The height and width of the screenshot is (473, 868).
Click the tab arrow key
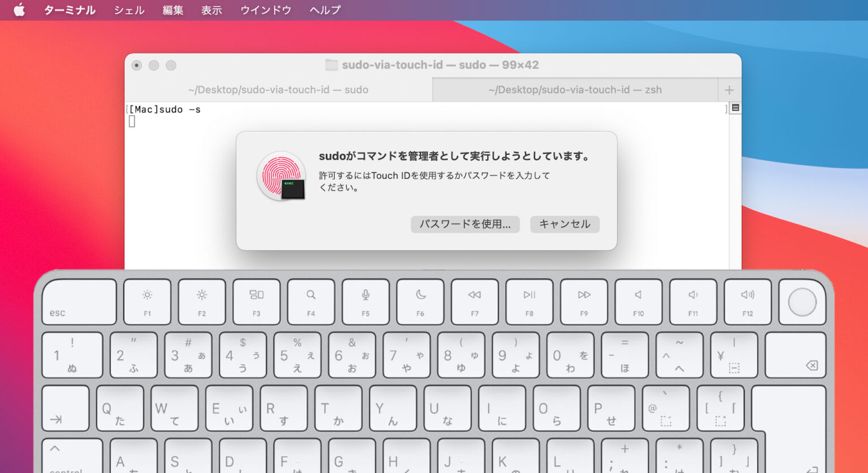66,408
